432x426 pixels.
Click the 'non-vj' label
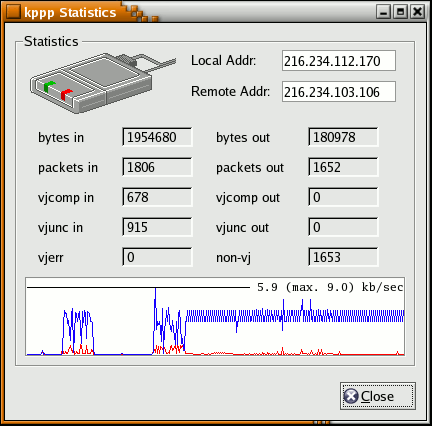[x=233, y=258]
